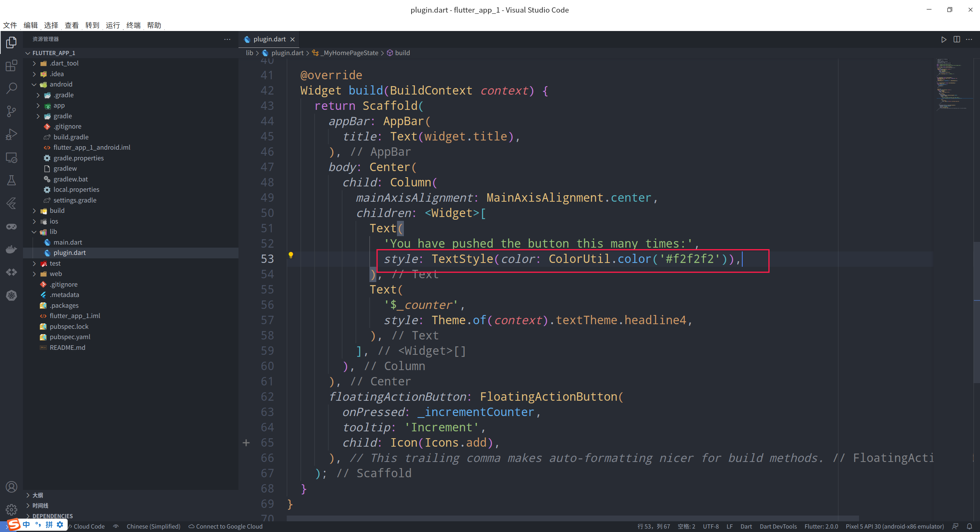This screenshot has width=980, height=532.
Task: Open the 终端 menu
Action: [x=134, y=25]
